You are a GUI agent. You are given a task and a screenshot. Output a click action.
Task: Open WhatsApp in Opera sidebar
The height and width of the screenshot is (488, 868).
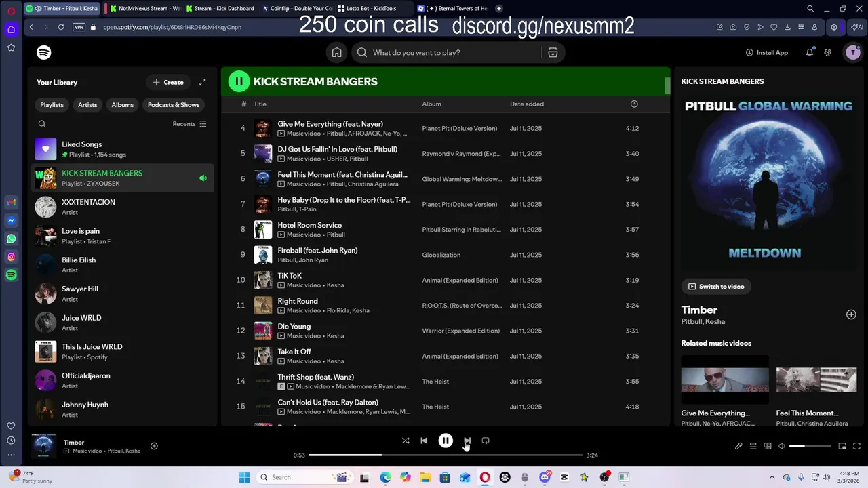point(12,239)
